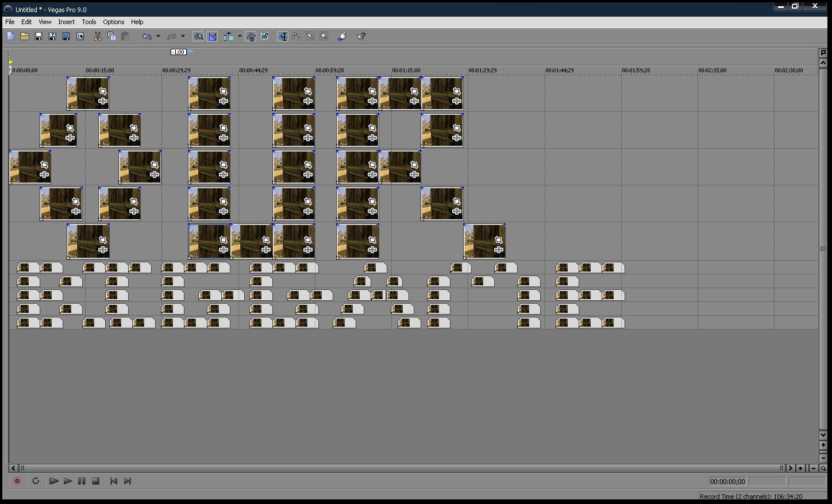The height and width of the screenshot is (504, 832).
Task: Expand the redo history dropdown arrow
Action: 183,36
